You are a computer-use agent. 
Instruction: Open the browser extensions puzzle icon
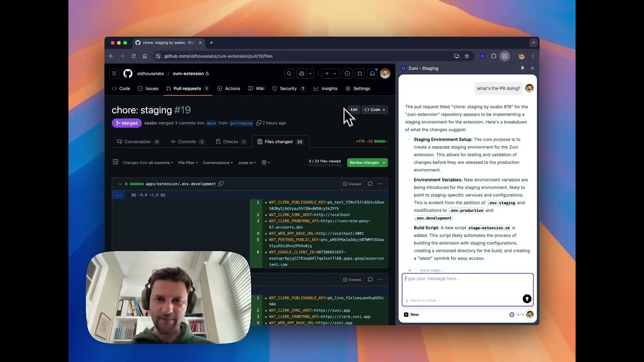(494, 56)
